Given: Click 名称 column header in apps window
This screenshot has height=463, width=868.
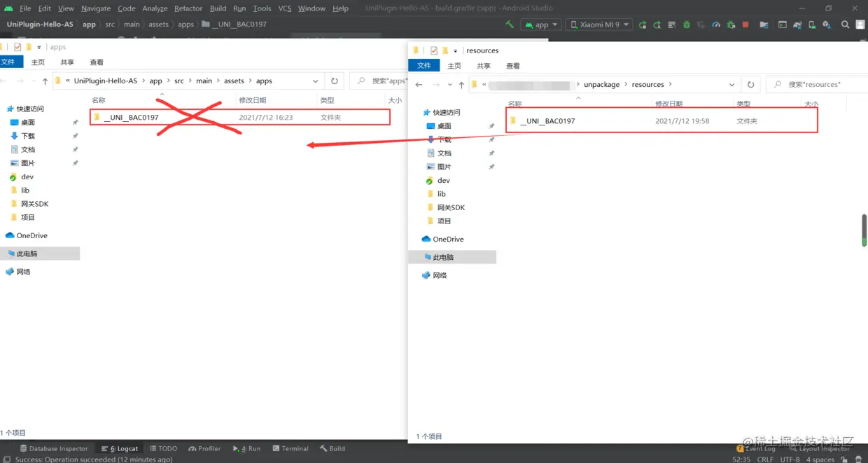Looking at the screenshot, I should [x=99, y=101].
